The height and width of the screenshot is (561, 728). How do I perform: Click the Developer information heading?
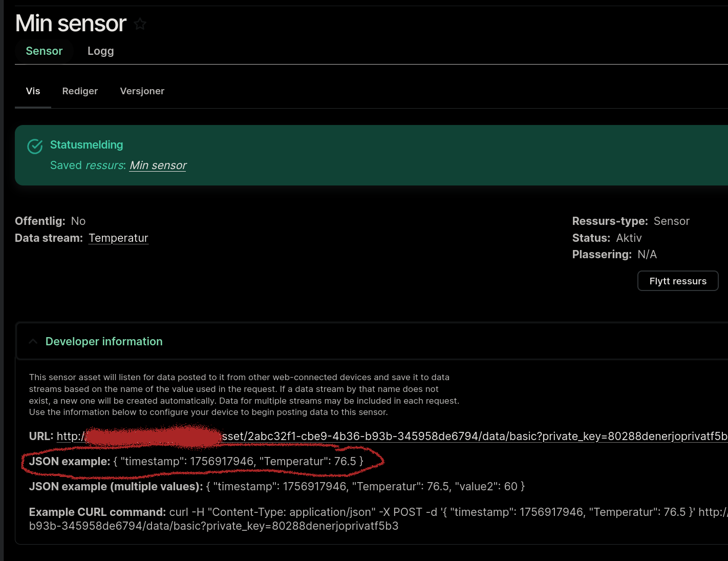[104, 342]
